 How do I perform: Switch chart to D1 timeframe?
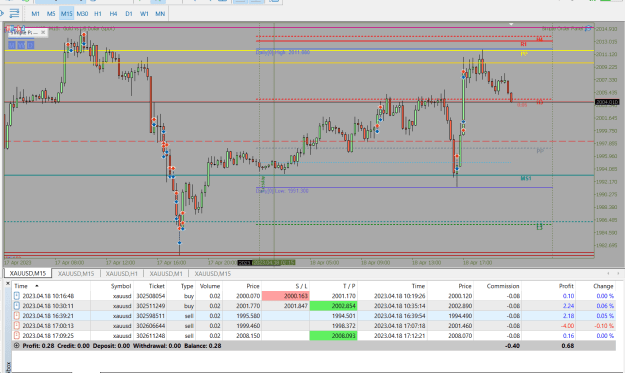(x=129, y=14)
